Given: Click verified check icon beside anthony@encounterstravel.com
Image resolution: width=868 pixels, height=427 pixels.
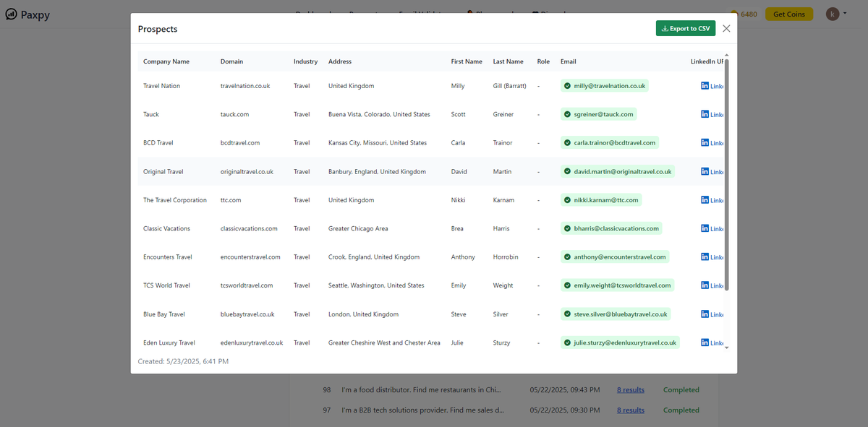Looking at the screenshot, I should pyautogui.click(x=568, y=256).
